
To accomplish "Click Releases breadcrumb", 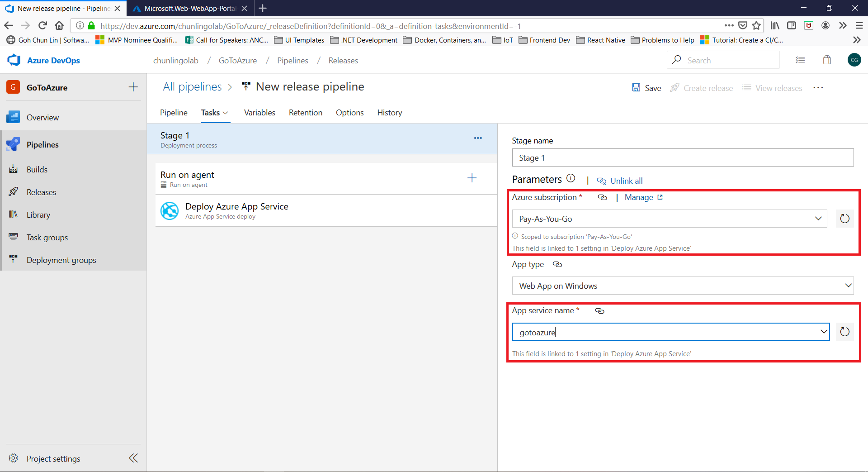I will coord(343,60).
